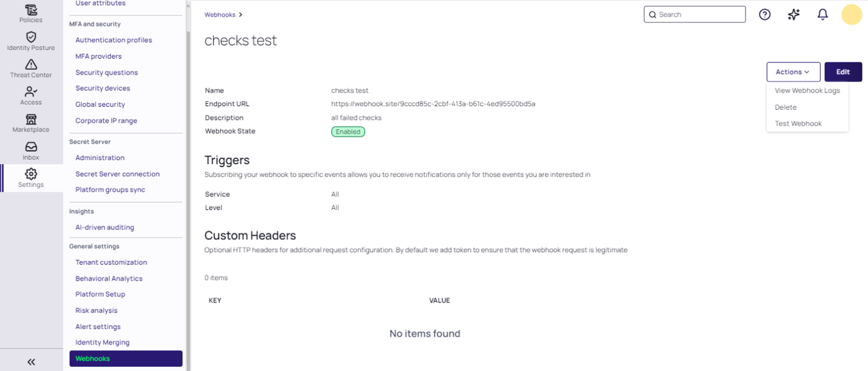Open the user profile avatar
This screenshot has width=868, height=371.
851,15
